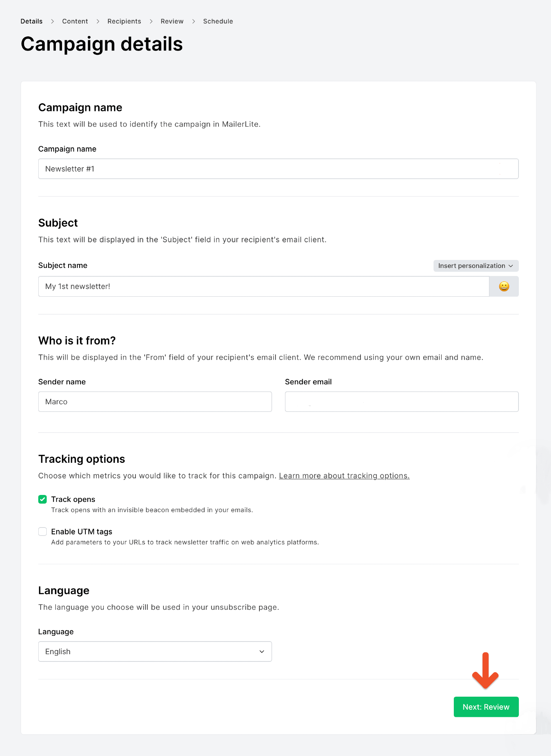The height and width of the screenshot is (756, 551).
Task: Click the Next: Review button
Action: tap(486, 707)
